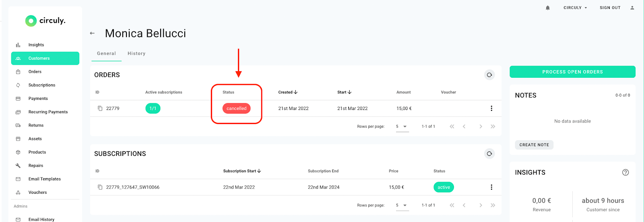Screen dimensions: 644x222
Task: Open Orders rows per page dropdown
Action: click(x=402, y=127)
